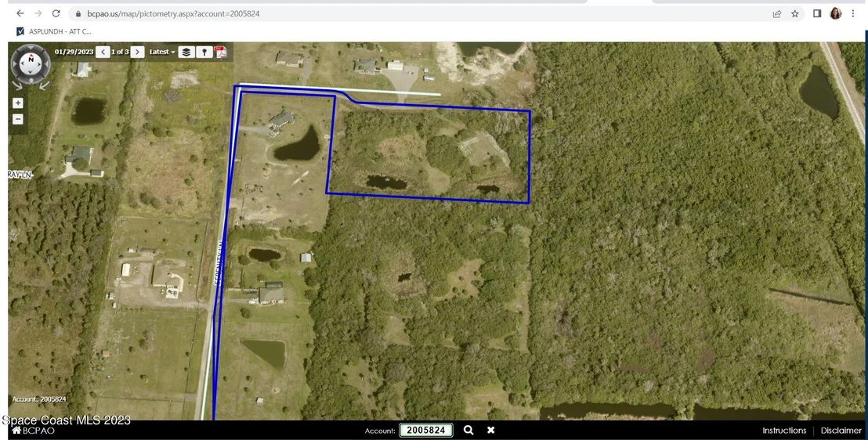868x440 pixels.
Task: Export the map as PDF
Action: 221,52
